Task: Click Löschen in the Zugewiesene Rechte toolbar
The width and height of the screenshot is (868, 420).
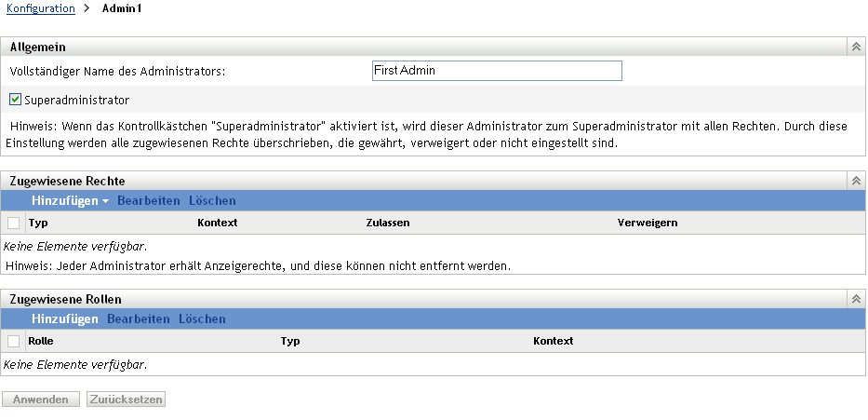Action: [212, 200]
